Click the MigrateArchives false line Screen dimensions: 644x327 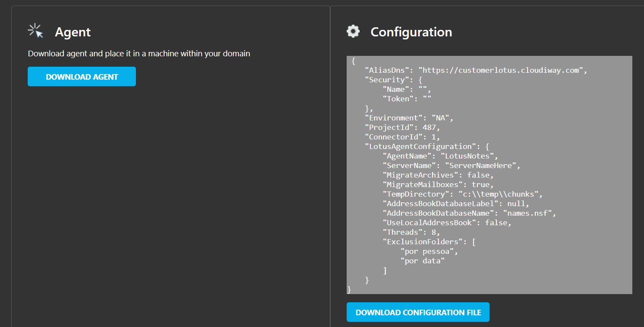438,175
